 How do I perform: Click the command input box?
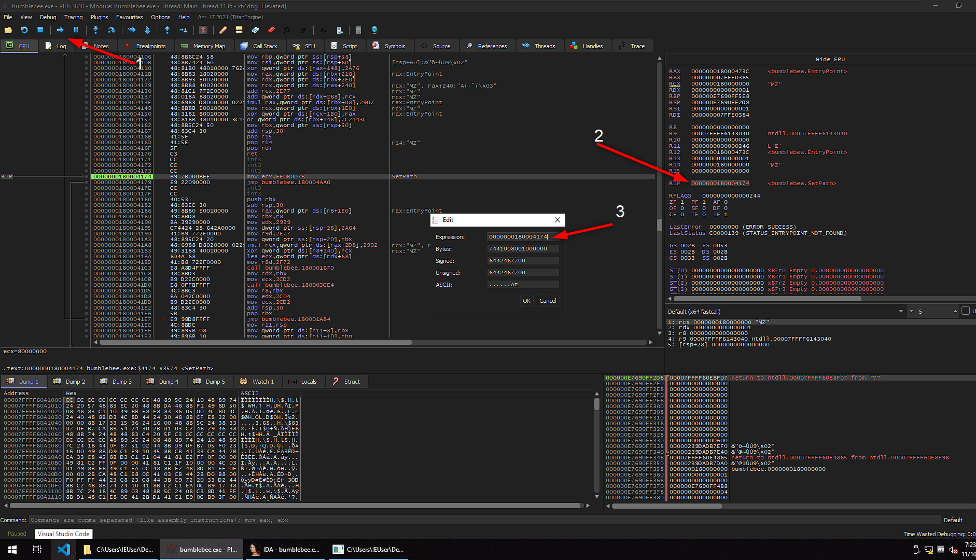[x=484, y=520]
